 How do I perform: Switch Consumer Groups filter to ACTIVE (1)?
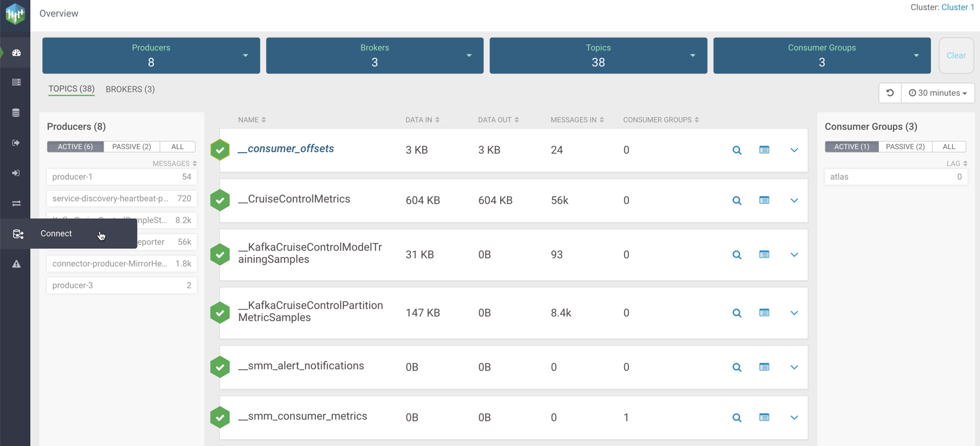coord(851,147)
